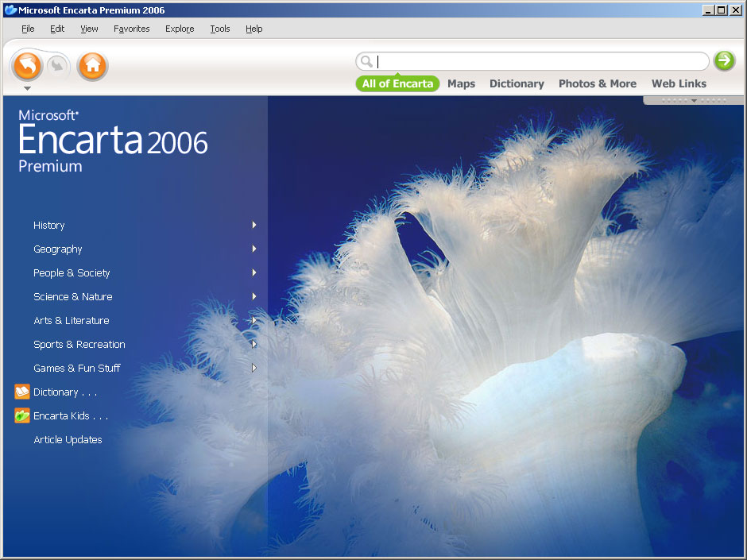Open the Favorites menu
Image resolution: width=747 pixels, height=560 pixels.
pos(131,29)
